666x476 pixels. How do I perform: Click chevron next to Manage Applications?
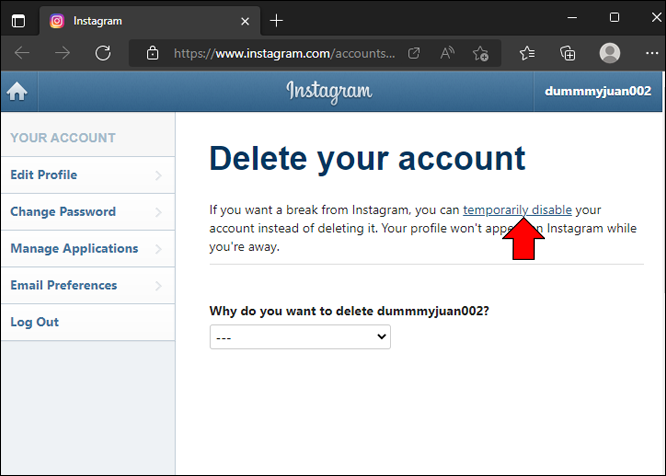pos(158,249)
